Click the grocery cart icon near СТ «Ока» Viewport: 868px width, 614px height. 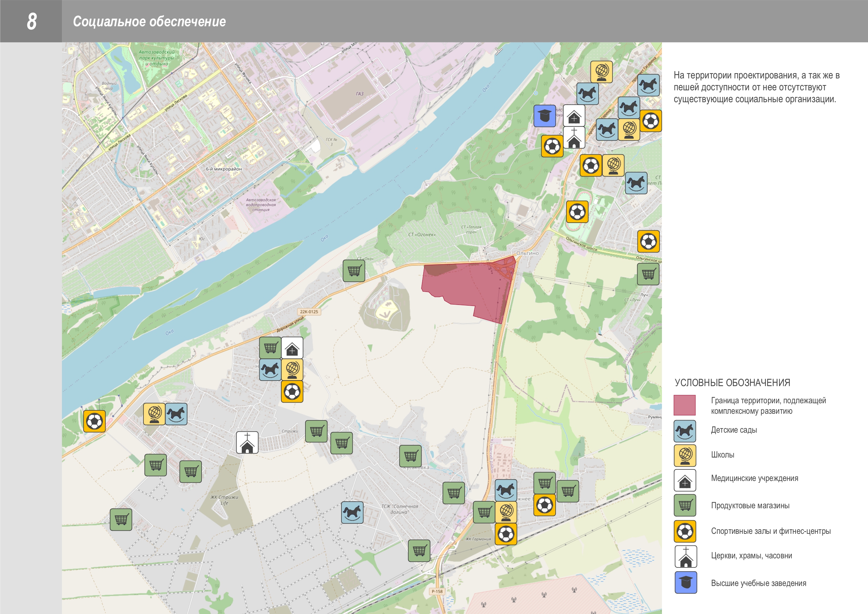(x=354, y=271)
